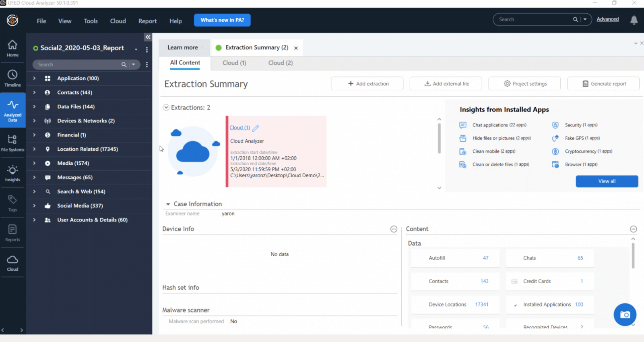Collapse the left tree panel
644x342 pixels.
[x=148, y=37]
